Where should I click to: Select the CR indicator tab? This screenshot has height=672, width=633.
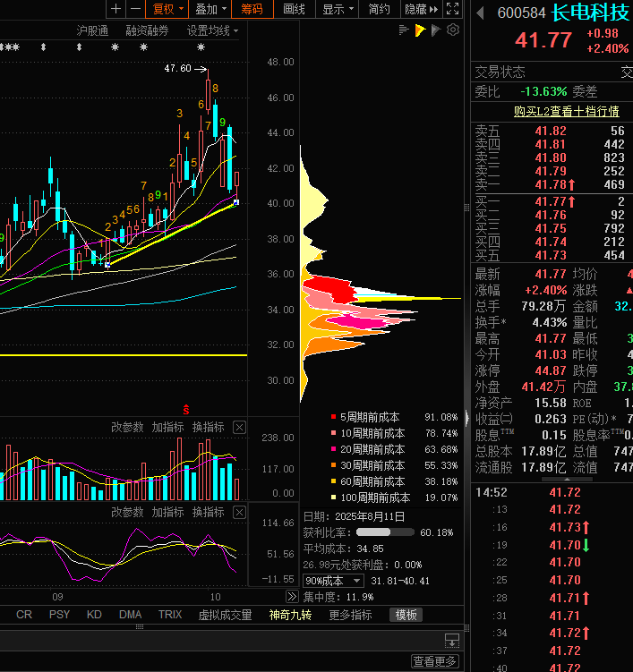(x=24, y=615)
